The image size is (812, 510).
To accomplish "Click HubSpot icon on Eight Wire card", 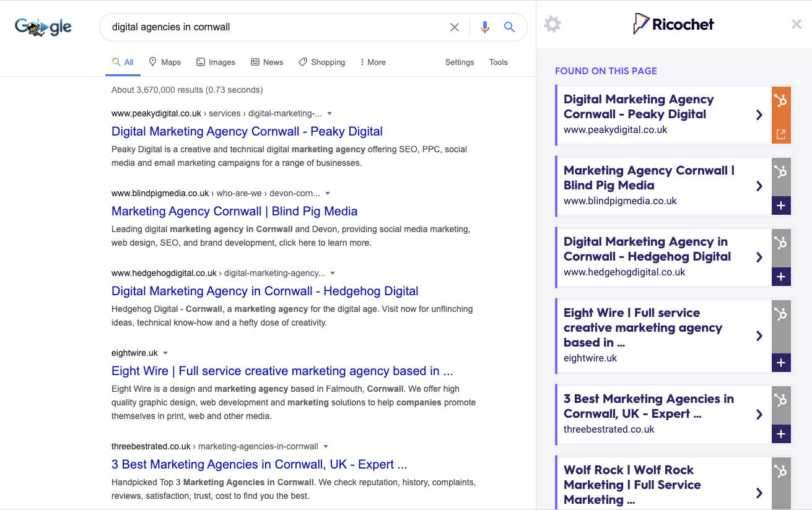I will pyautogui.click(x=781, y=314).
